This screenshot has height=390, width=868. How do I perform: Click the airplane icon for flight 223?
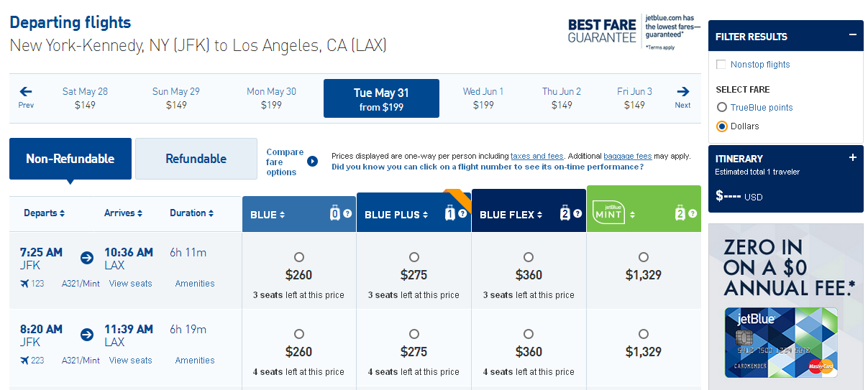pyautogui.click(x=25, y=361)
